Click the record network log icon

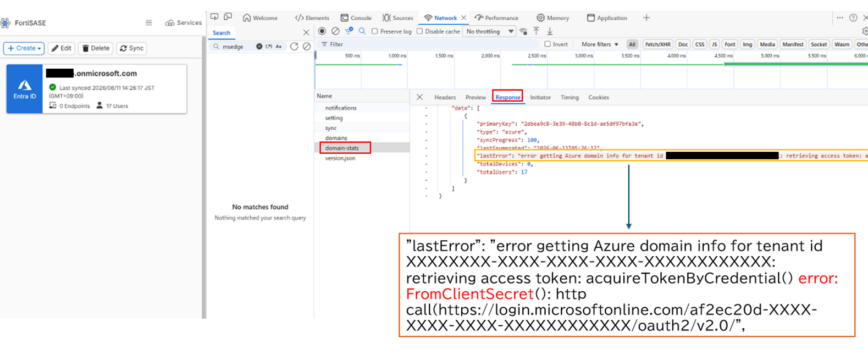point(322,31)
